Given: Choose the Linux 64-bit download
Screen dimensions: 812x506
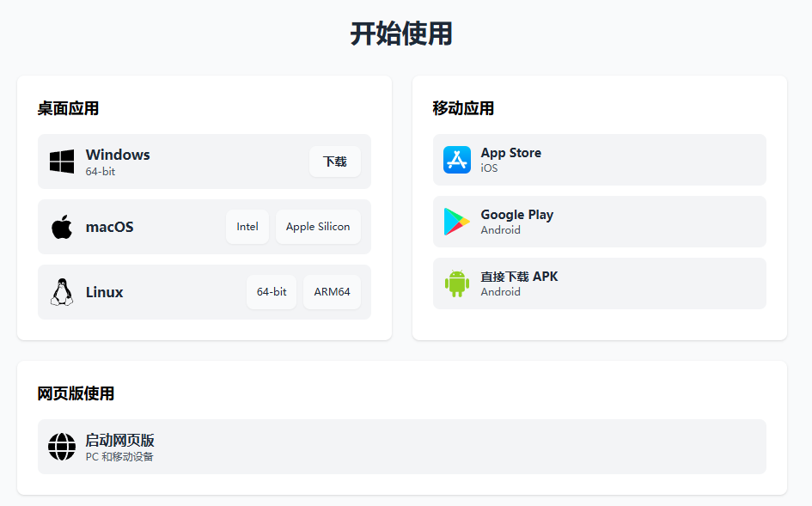Looking at the screenshot, I should pyautogui.click(x=272, y=292).
